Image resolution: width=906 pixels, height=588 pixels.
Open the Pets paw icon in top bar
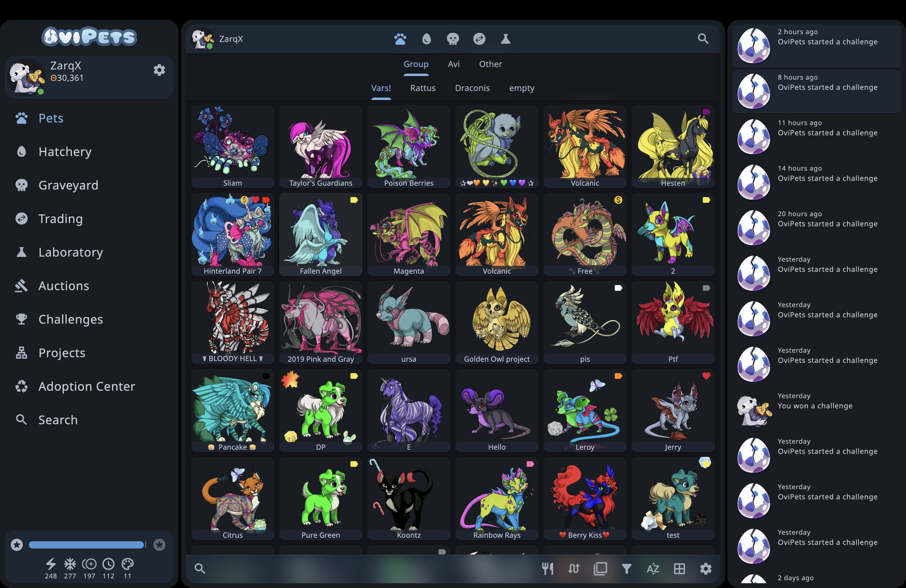(x=400, y=39)
